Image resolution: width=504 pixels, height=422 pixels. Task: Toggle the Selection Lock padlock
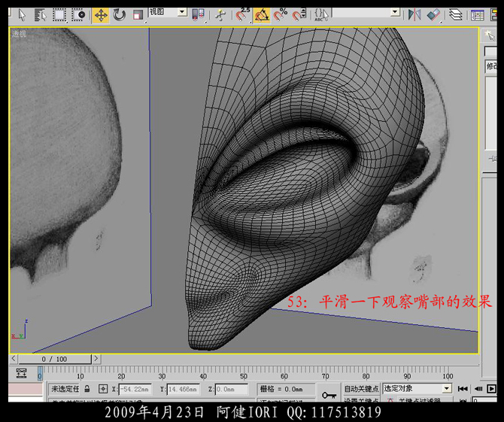point(87,389)
